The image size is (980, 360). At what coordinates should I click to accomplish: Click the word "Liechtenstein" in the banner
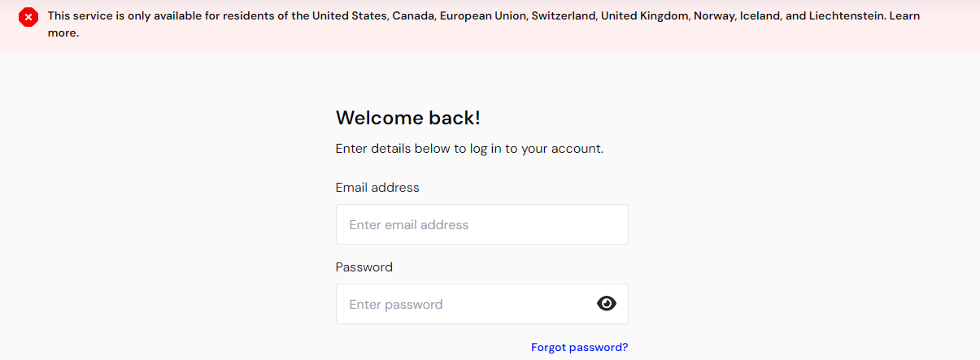tap(846, 16)
